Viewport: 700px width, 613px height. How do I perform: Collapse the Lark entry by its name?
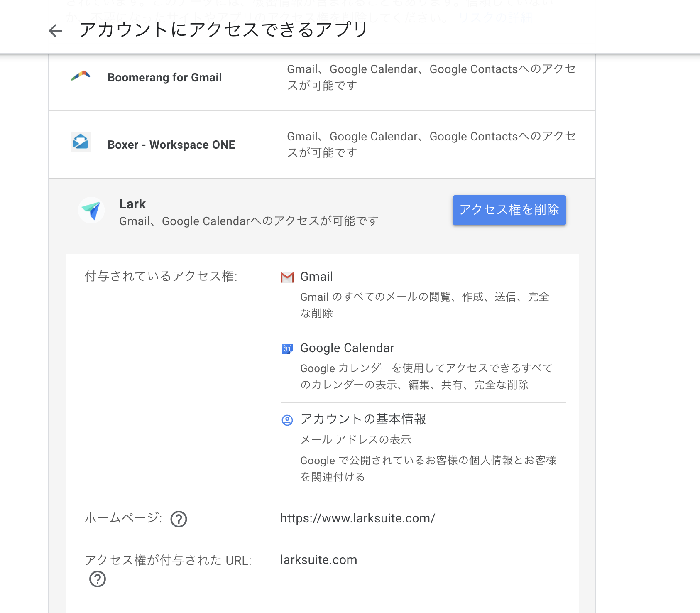132,204
